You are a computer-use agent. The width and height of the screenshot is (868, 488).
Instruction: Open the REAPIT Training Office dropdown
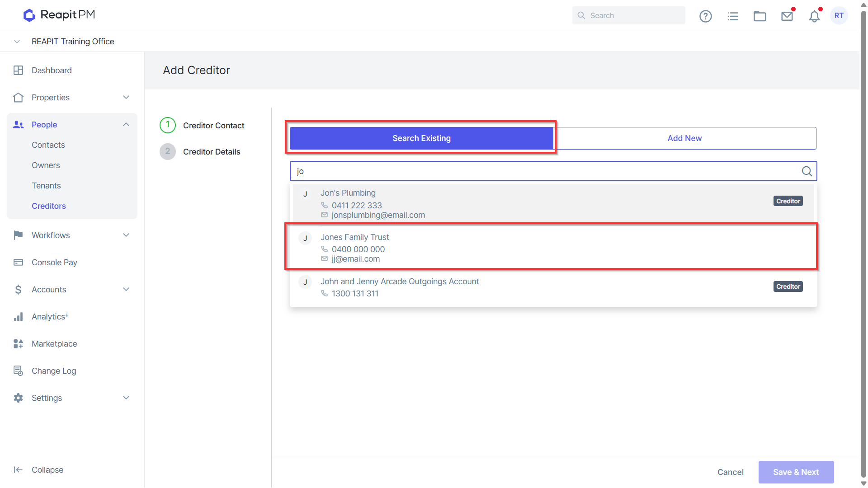click(17, 42)
